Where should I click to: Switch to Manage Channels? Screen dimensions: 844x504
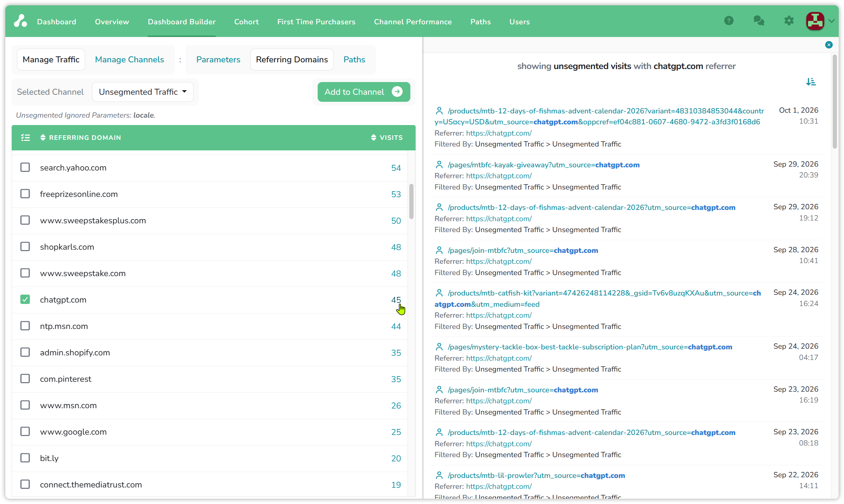pos(129,60)
